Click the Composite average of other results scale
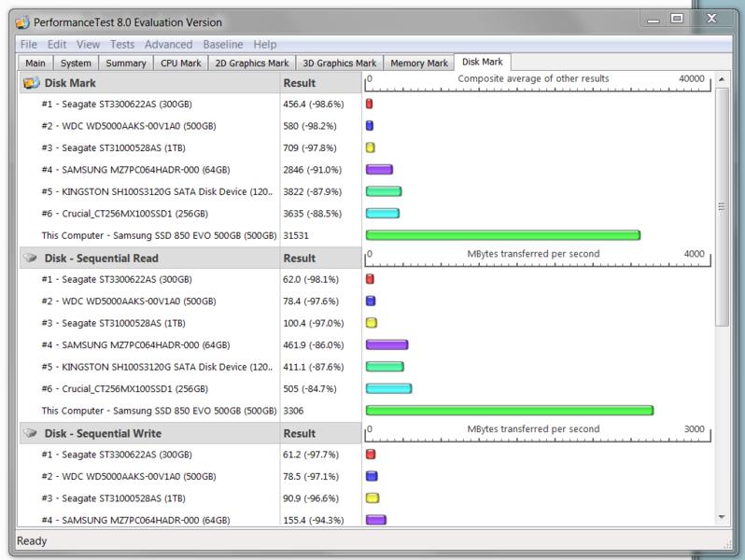The height and width of the screenshot is (560, 745). [x=538, y=83]
